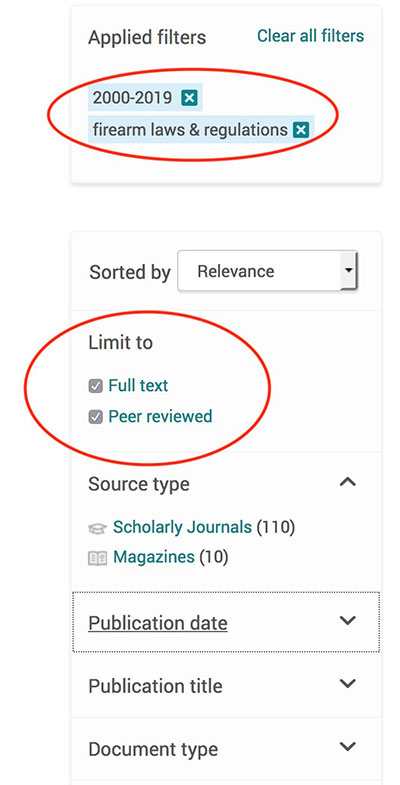Uncheck the Peer reviewed checkbox
Viewport: 400px width, 785px height.
(96, 417)
